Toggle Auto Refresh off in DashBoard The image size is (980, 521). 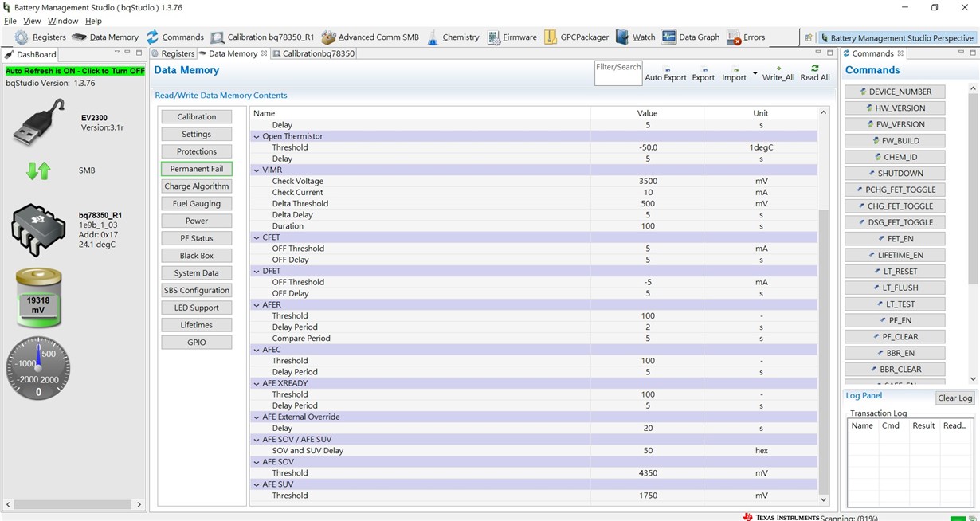pos(75,71)
